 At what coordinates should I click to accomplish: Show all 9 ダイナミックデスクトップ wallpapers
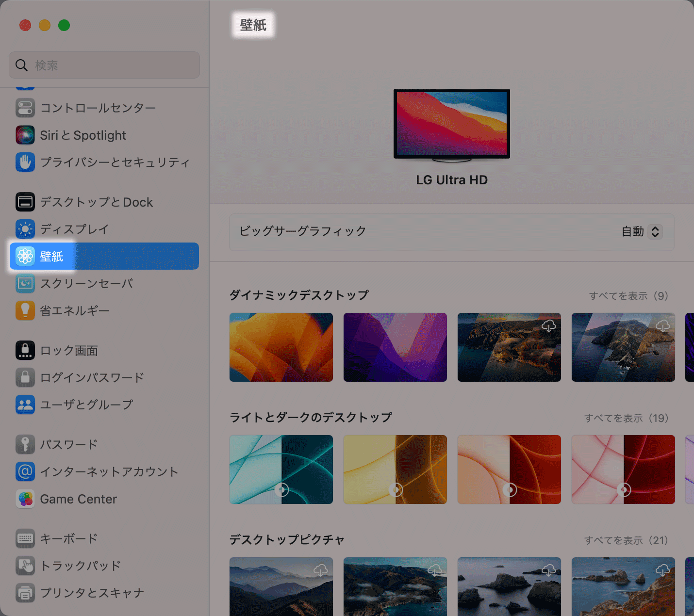(628, 296)
